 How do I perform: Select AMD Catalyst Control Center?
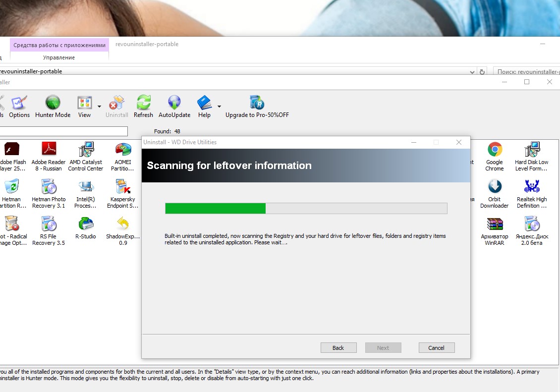coord(86,157)
